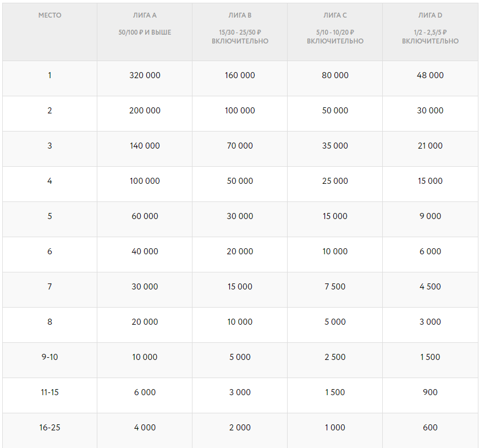Select the ЛИГА C column header
Image resolution: width=479 pixels, height=448 pixels.
(335, 15)
